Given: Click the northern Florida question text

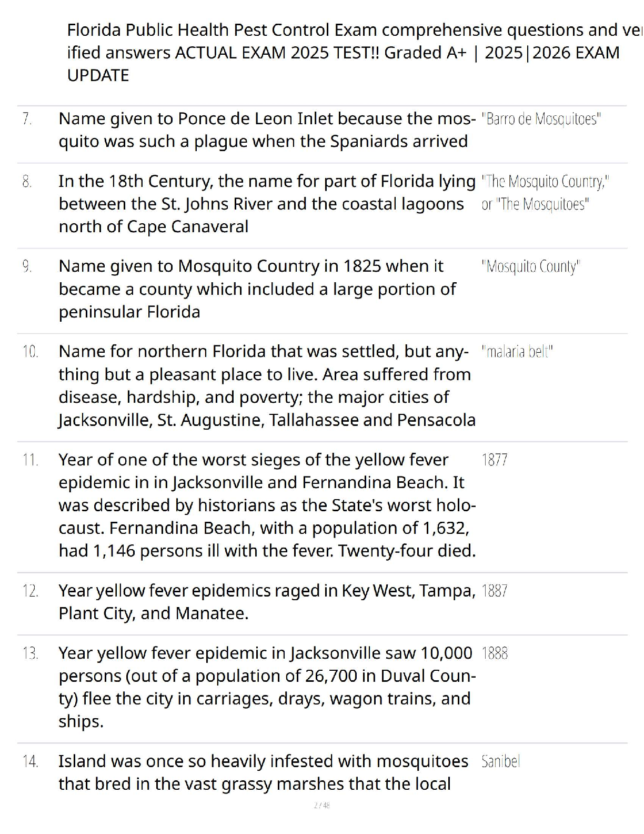Looking at the screenshot, I should (x=267, y=385).
